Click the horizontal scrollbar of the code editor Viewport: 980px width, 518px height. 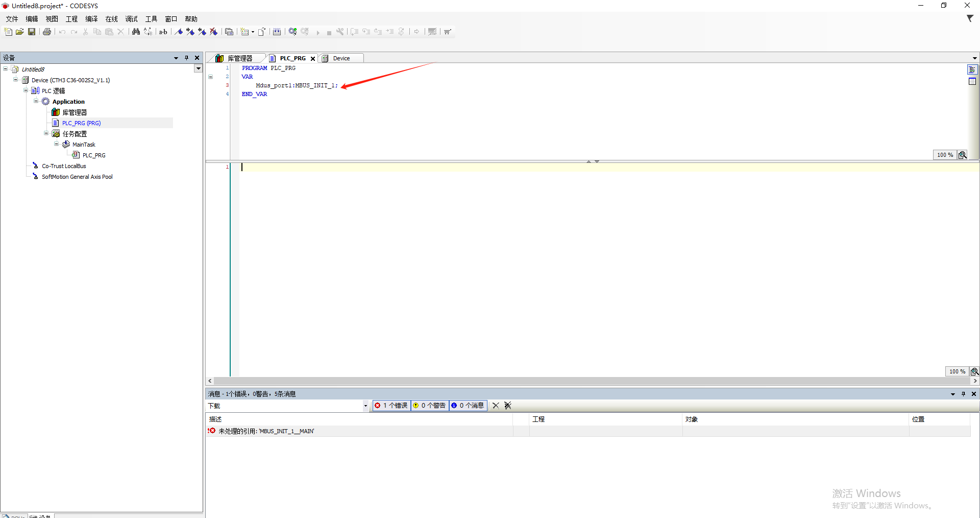click(x=592, y=381)
